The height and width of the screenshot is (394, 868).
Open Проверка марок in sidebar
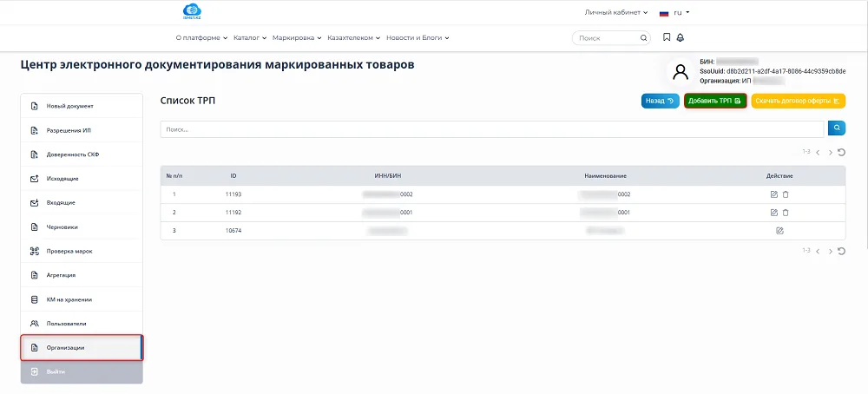(x=82, y=251)
